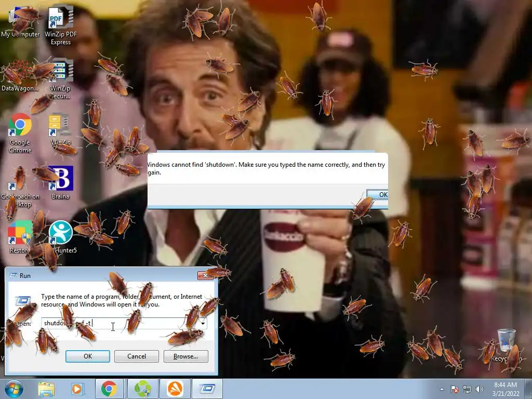Open the orange Avast icon in taskbar
Screen dimensions: 532x399
click(x=175, y=389)
